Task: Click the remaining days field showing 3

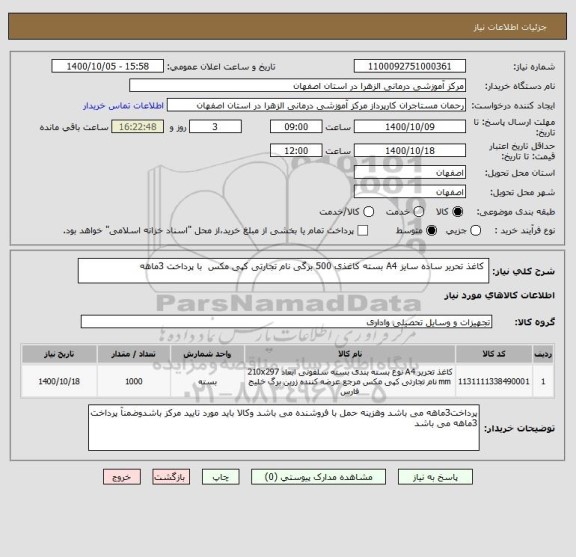Action: point(215,127)
